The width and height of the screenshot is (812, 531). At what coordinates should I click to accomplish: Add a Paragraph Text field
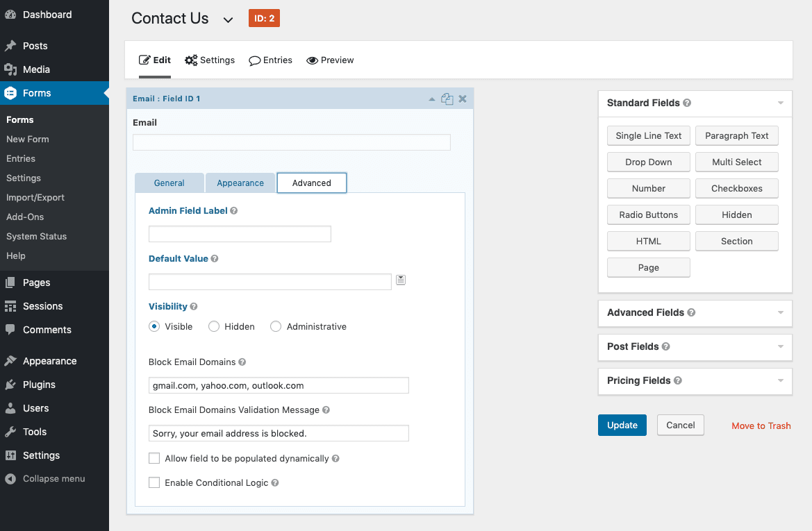click(x=736, y=135)
